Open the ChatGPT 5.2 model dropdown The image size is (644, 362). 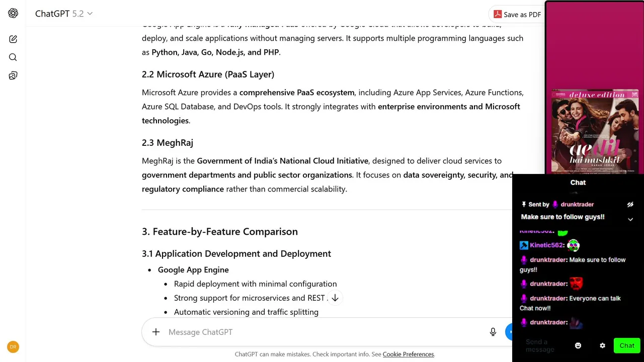(x=63, y=14)
